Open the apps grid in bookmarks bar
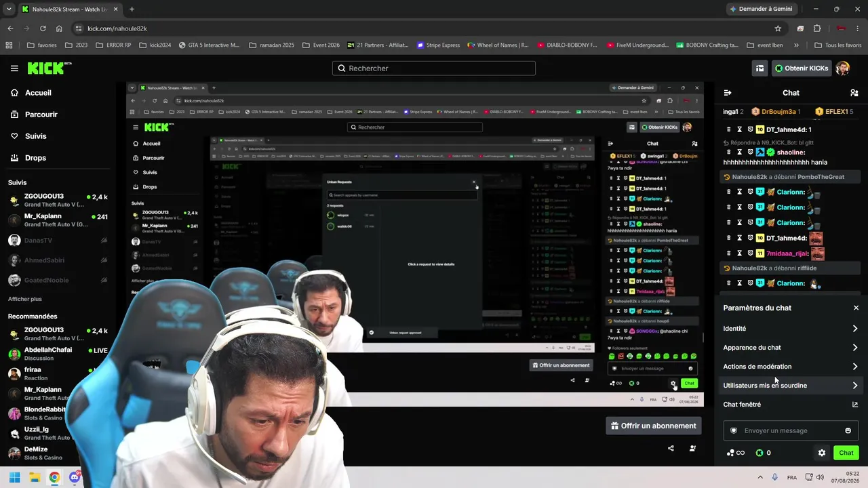Image resolution: width=868 pixels, height=488 pixels. pos(9,45)
